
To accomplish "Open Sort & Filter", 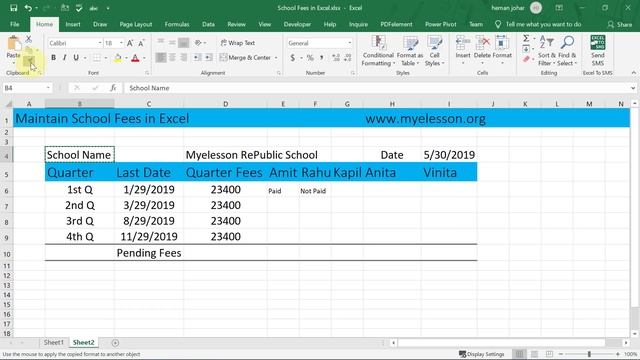I will coord(547,51).
